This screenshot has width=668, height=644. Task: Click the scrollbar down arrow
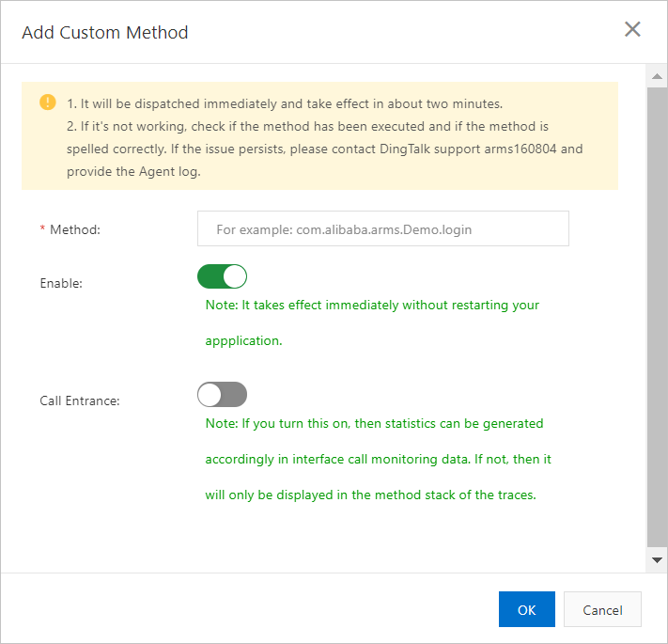pyautogui.click(x=657, y=560)
